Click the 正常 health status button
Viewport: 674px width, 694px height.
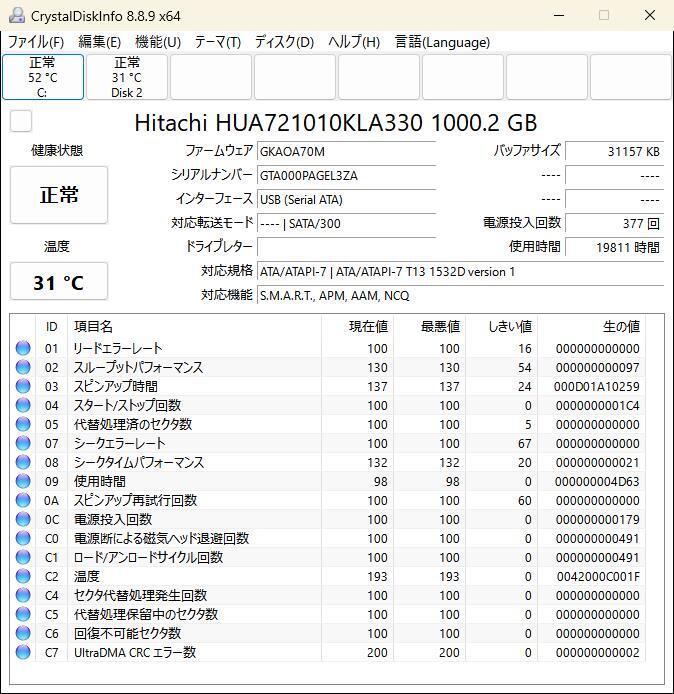pos(59,195)
